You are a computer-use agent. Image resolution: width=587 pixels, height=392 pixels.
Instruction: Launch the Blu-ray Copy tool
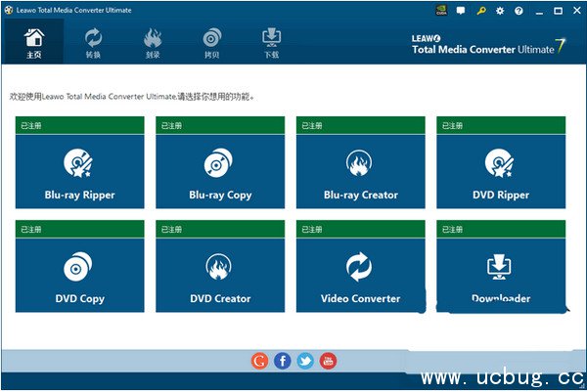pyautogui.click(x=220, y=170)
